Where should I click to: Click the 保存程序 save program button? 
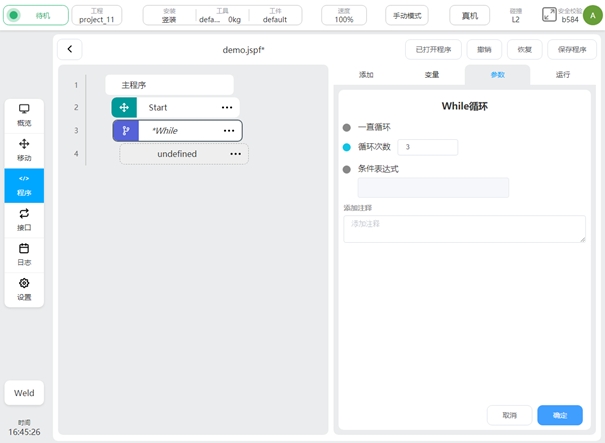(x=572, y=50)
